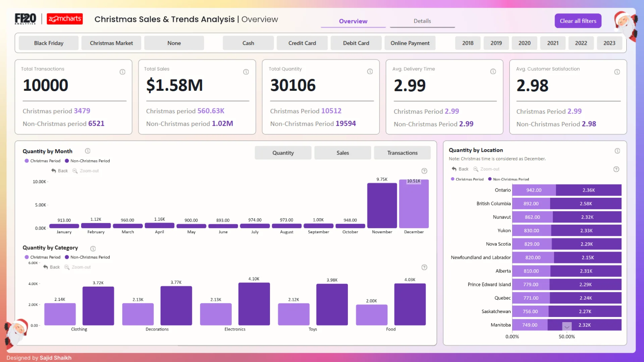644x362 pixels.
Task: Toggle Non-Christmas Period legend in Quantity by Category
Action: coord(87,257)
